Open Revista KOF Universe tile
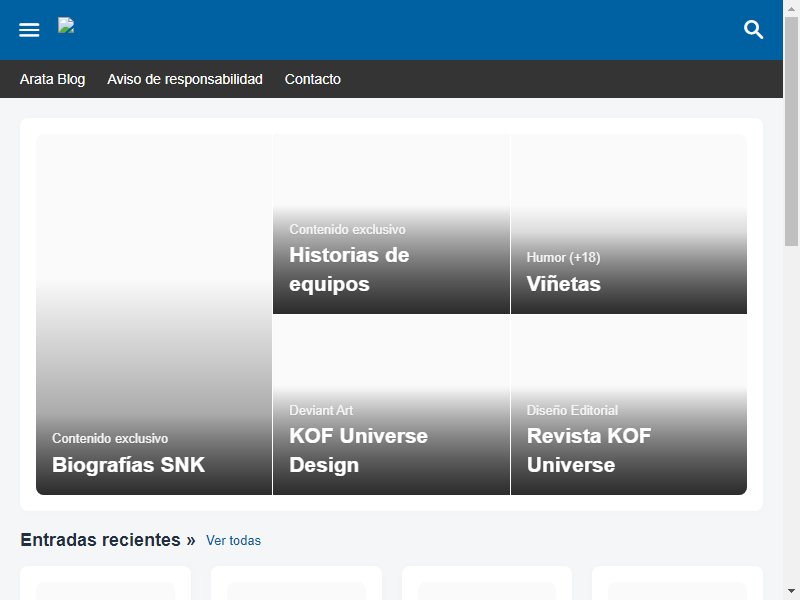This screenshot has width=800, height=600. point(629,405)
